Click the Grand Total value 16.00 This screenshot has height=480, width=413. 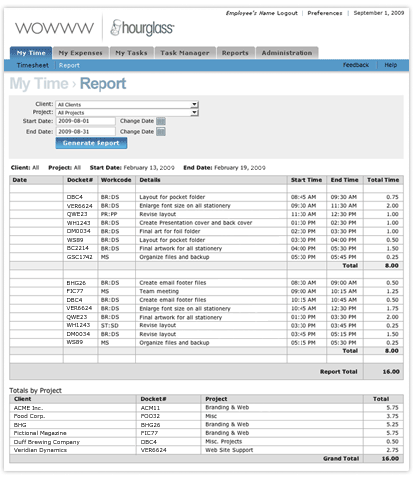pyautogui.click(x=390, y=459)
